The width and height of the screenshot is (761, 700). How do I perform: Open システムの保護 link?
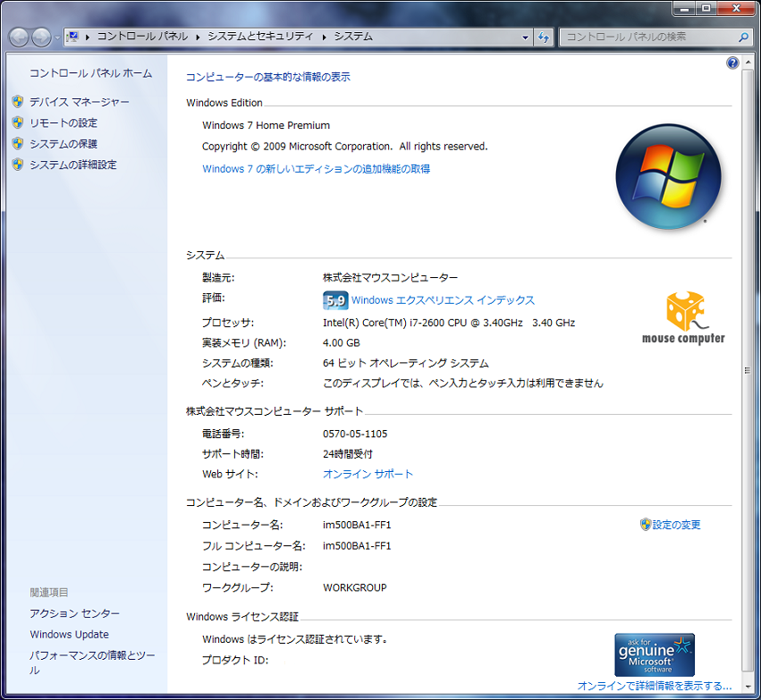coord(63,144)
